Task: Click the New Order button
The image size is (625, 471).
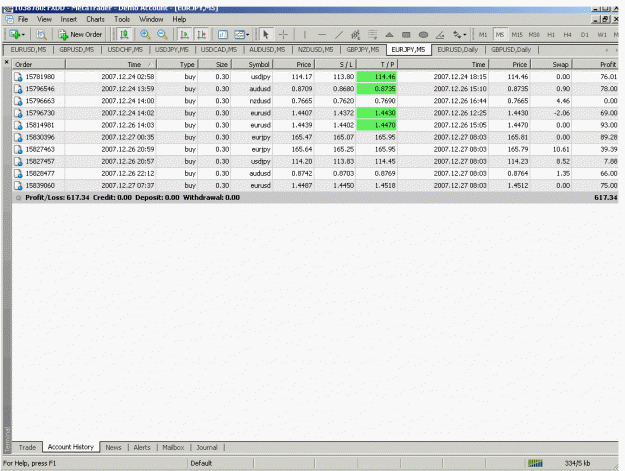Action: tap(80, 35)
